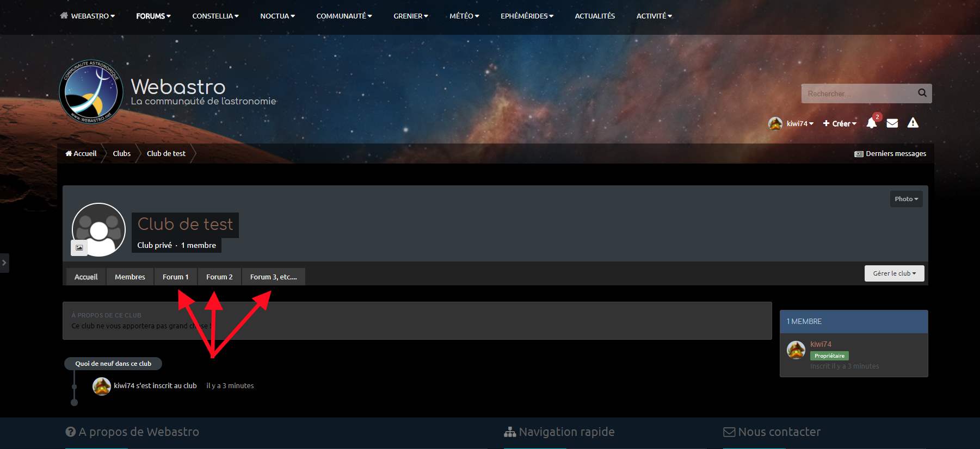980x449 pixels.
Task: Click the search magnifier icon
Action: coord(922,93)
